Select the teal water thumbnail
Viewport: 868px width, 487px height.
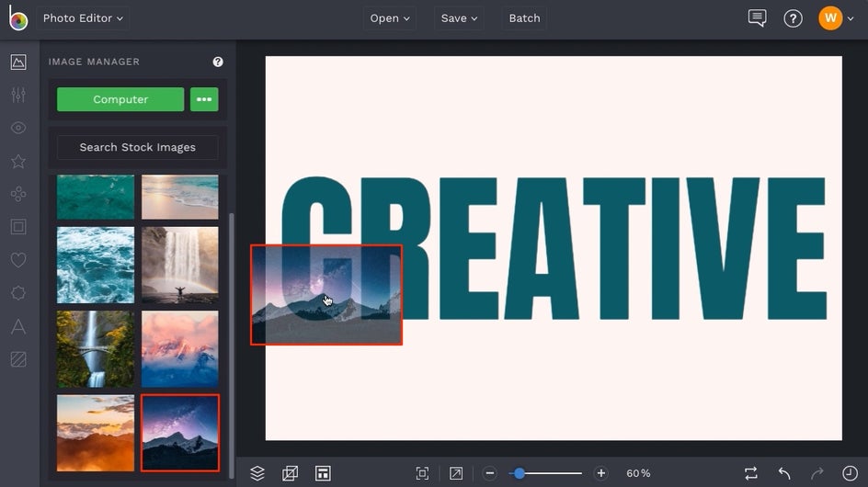point(96,197)
